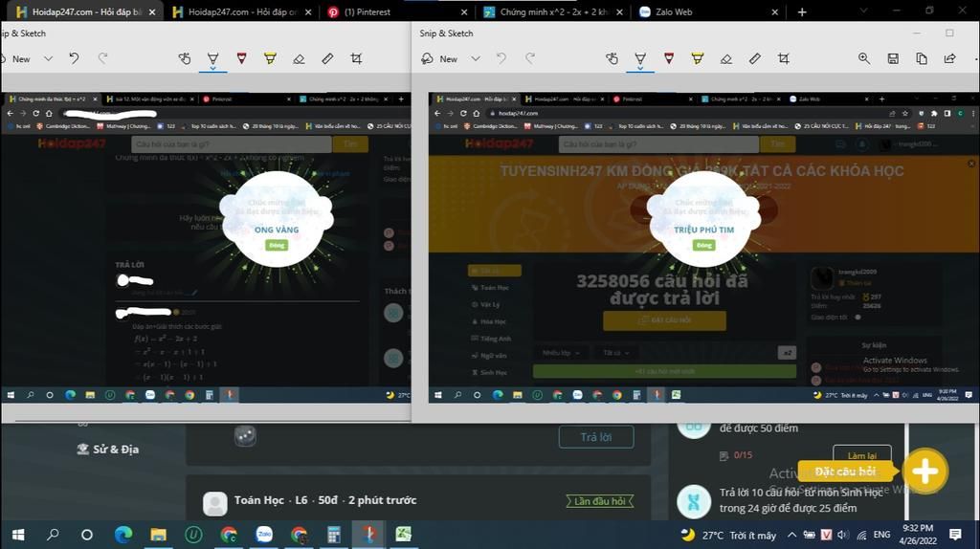Select Highlighter in the ONG VÀNG snip window
980x549 pixels.
270,58
